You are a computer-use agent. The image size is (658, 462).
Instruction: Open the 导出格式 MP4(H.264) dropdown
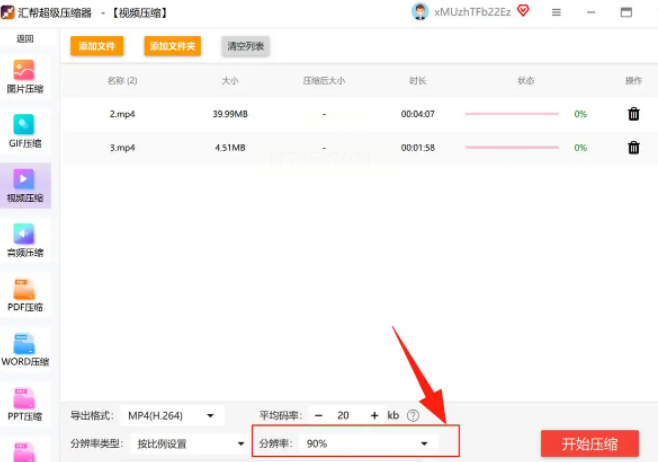pos(172,415)
